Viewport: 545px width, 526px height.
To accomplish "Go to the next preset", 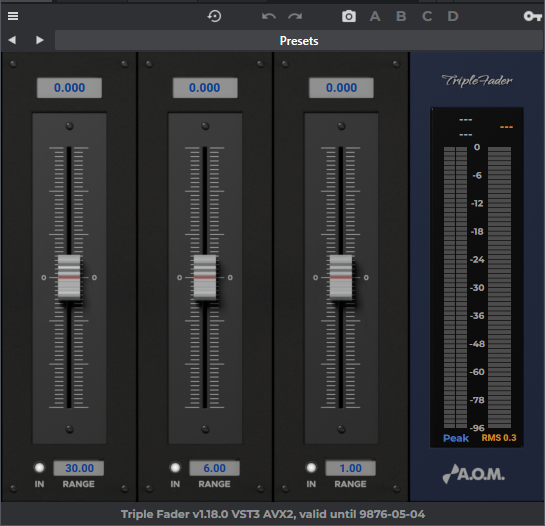I will pos(40,40).
